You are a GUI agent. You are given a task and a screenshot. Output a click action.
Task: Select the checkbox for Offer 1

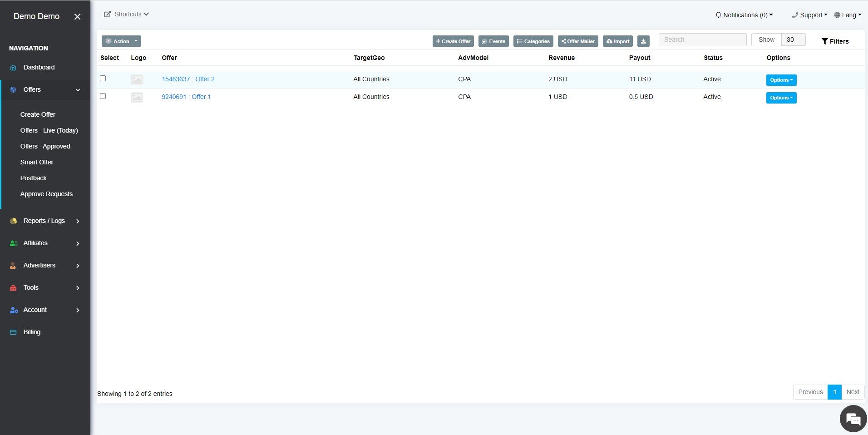103,96
